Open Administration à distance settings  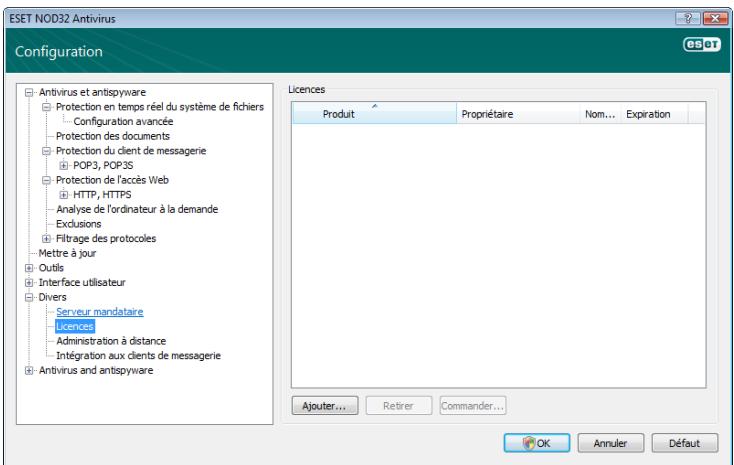pyautogui.click(x=111, y=341)
